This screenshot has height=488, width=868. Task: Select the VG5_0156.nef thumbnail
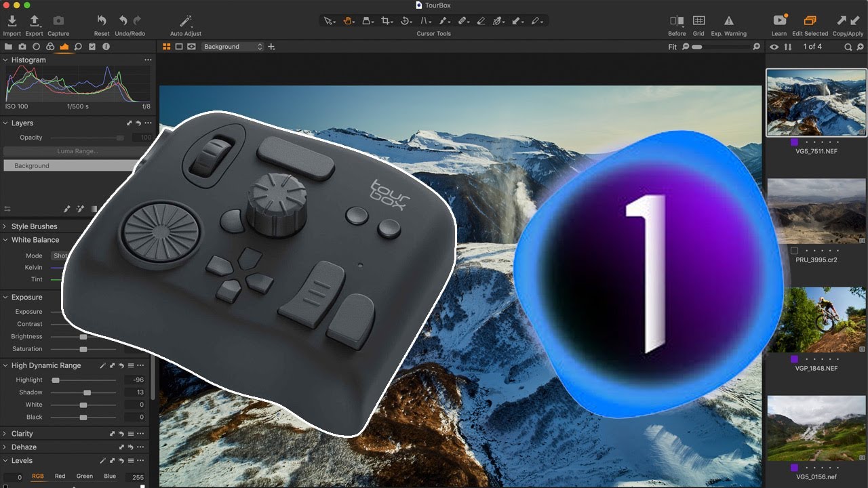tap(816, 428)
